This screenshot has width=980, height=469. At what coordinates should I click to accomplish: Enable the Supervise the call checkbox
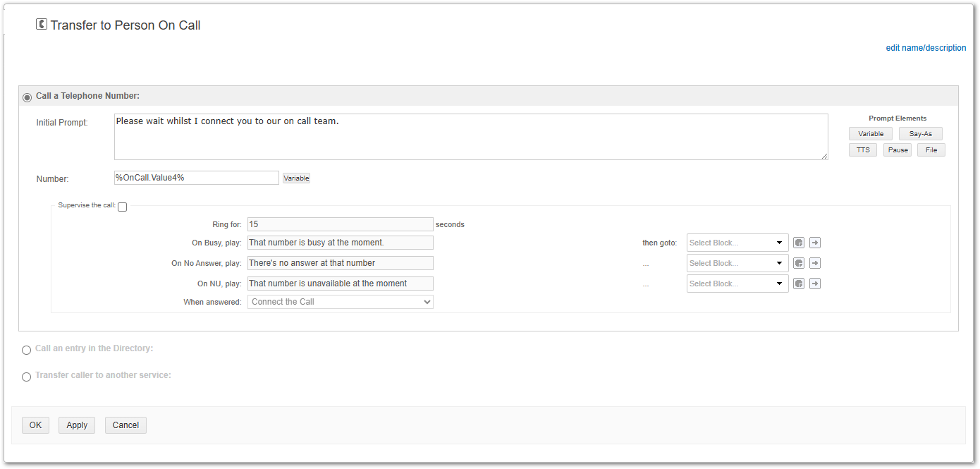(x=122, y=207)
